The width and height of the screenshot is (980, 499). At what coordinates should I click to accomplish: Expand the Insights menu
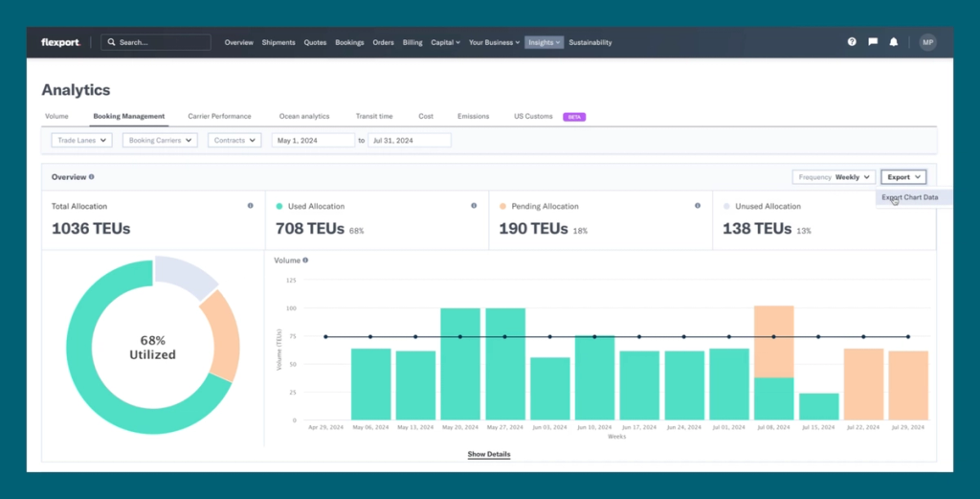pyautogui.click(x=544, y=42)
